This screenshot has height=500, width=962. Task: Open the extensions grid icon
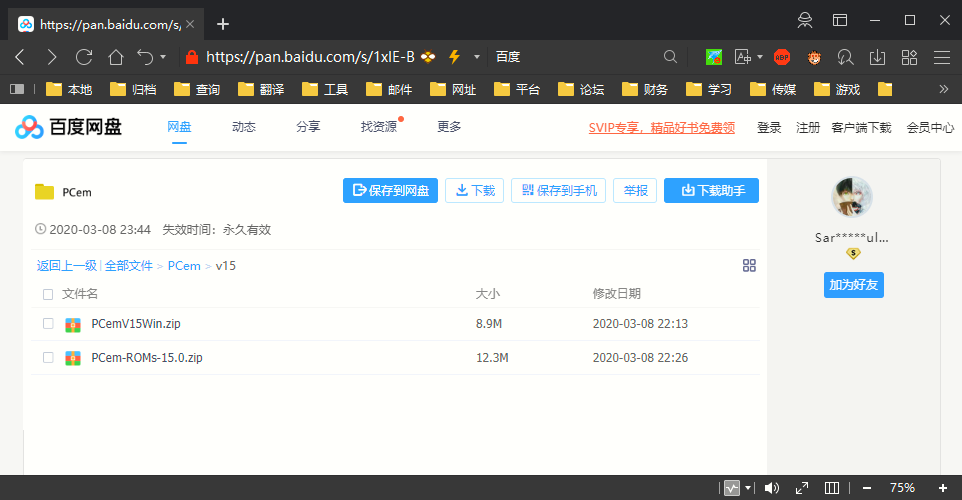(x=909, y=57)
